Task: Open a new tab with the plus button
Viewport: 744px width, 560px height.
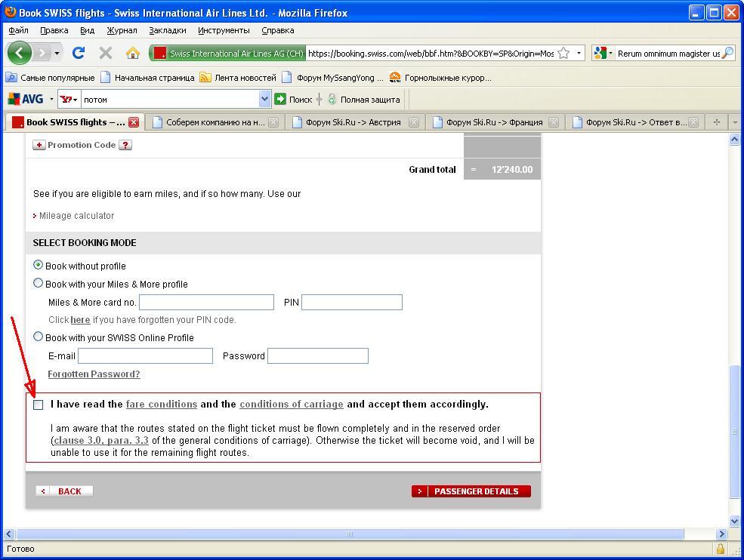Action: [x=717, y=122]
